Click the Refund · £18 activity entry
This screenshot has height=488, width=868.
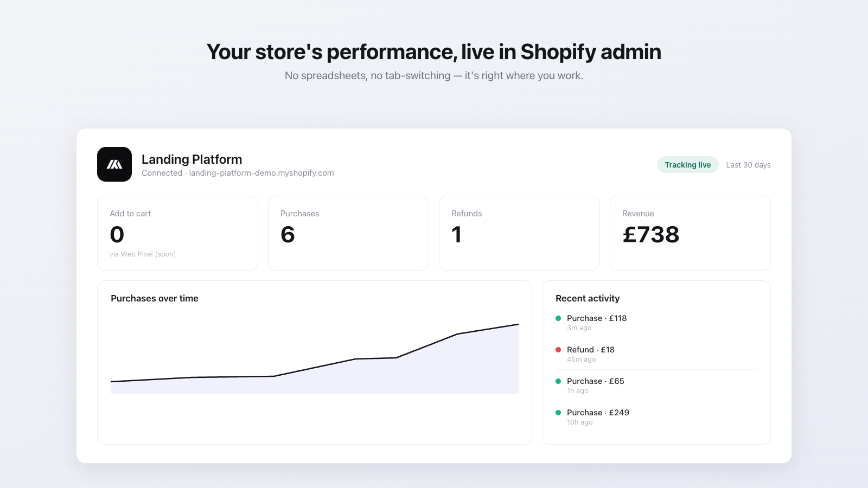[x=656, y=354]
